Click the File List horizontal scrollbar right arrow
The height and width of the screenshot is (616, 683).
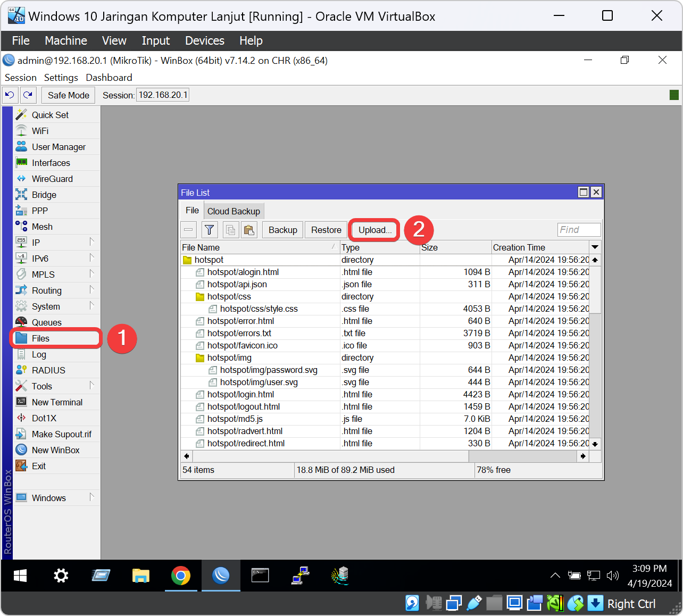tap(584, 456)
